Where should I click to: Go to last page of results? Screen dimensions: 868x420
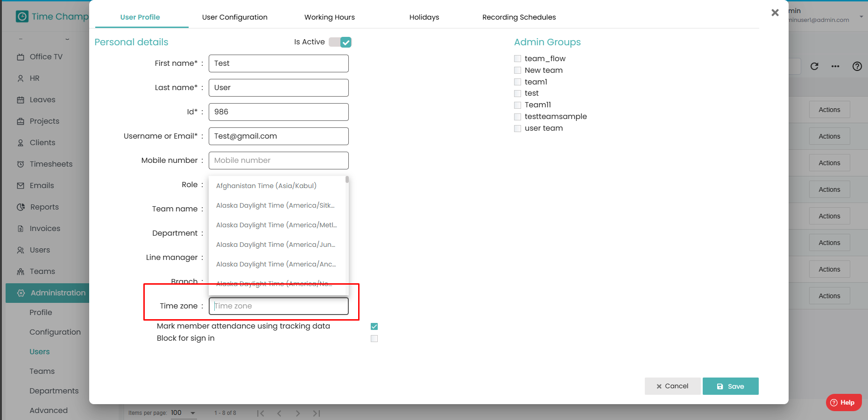pos(317,413)
